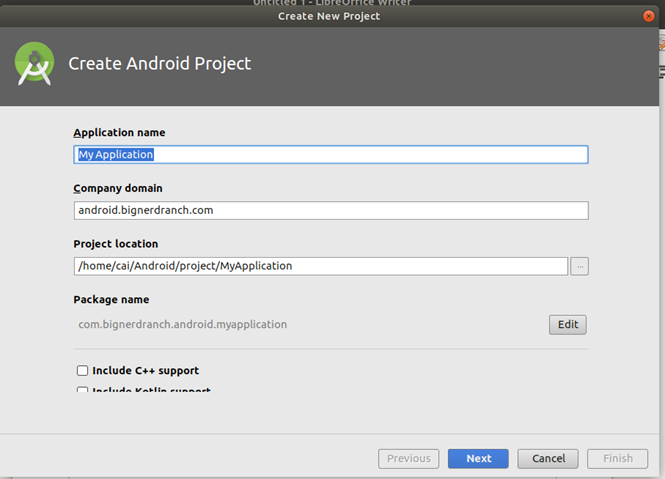This screenshot has height=479, width=665.
Task: Click the Previous button
Action: pos(408,459)
